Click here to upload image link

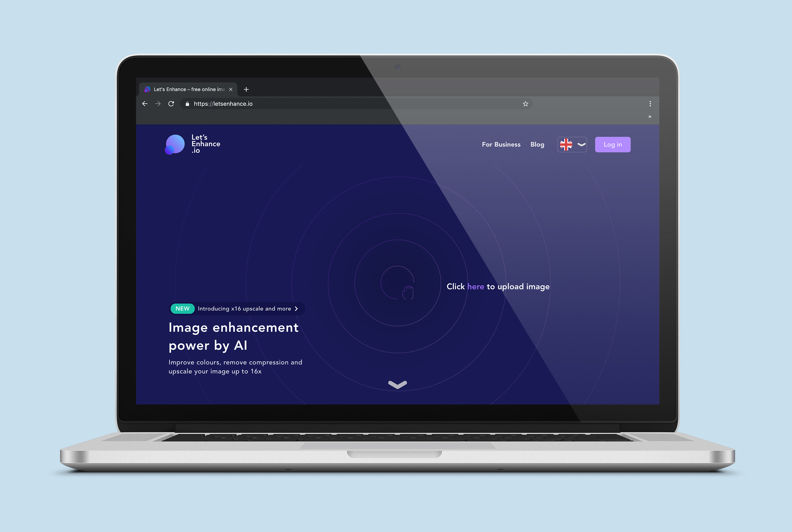(475, 287)
